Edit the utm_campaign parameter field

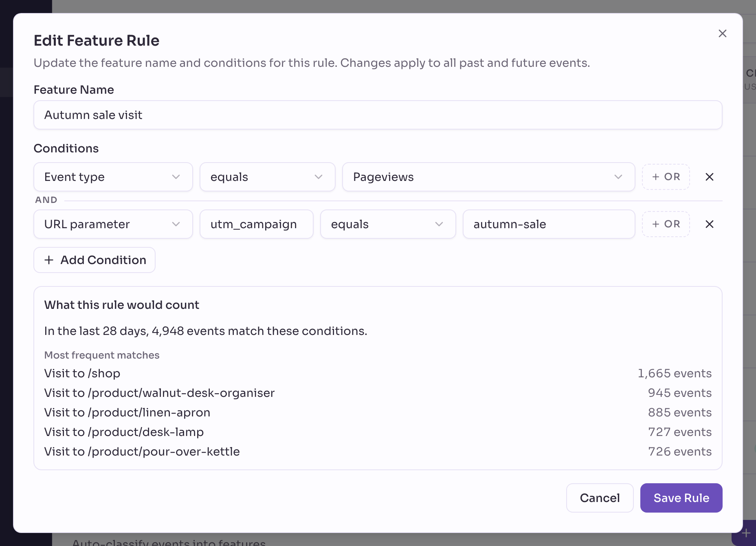257,224
